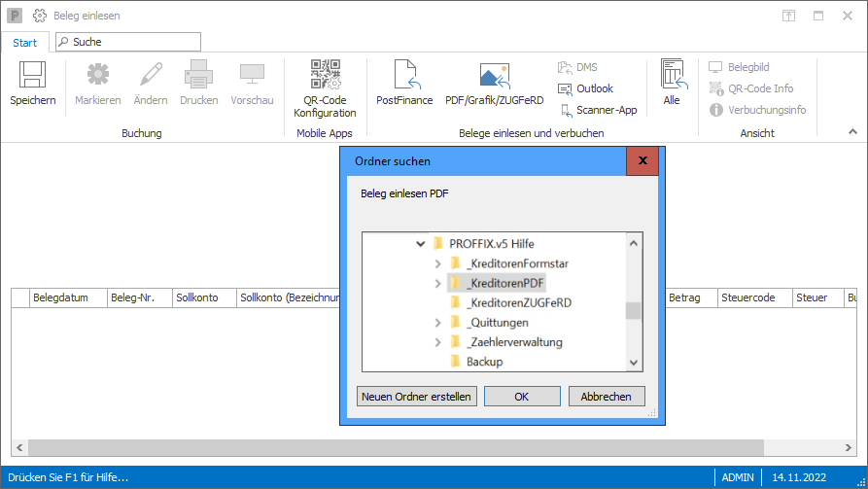This screenshot has height=489, width=868.
Task: Click the settings gear in title bar
Action: (x=40, y=16)
